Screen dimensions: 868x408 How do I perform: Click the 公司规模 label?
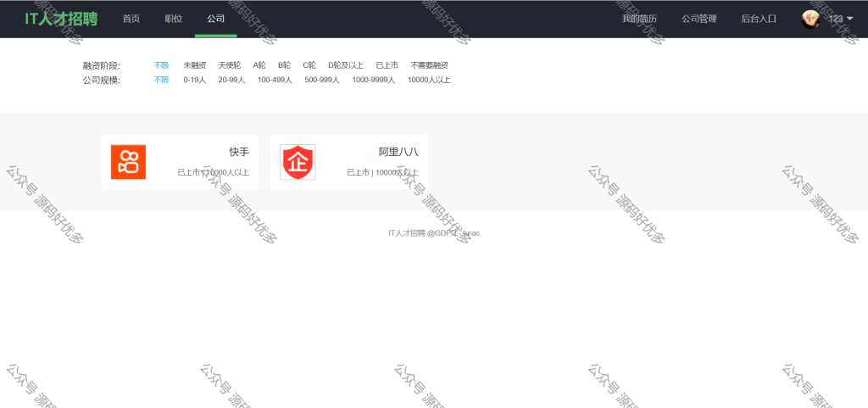(102, 80)
